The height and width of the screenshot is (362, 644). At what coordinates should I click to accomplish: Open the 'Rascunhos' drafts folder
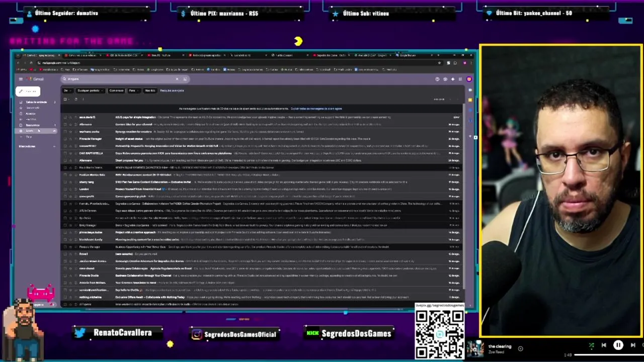(x=33, y=125)
